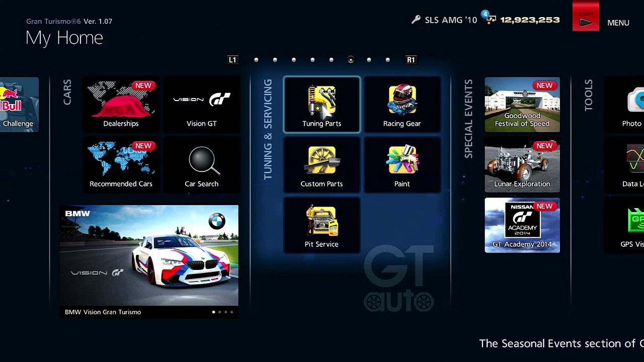The height and width of the screenshot is (362, 644).
Task: Click BMW Vision Gran Turismo caption
Action: pos(103,312)
